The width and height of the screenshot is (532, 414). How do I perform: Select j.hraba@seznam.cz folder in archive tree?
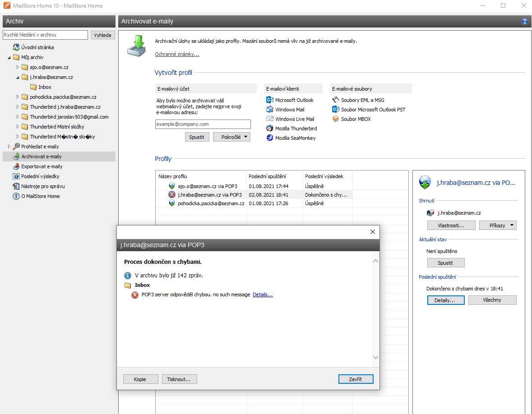click(x=51, y=77)
